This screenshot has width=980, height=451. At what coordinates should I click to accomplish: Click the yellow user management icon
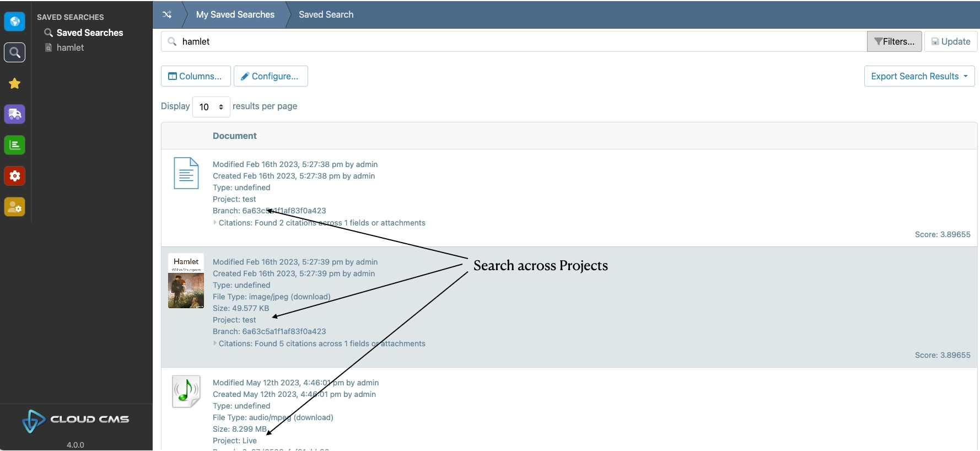[15, 207]
